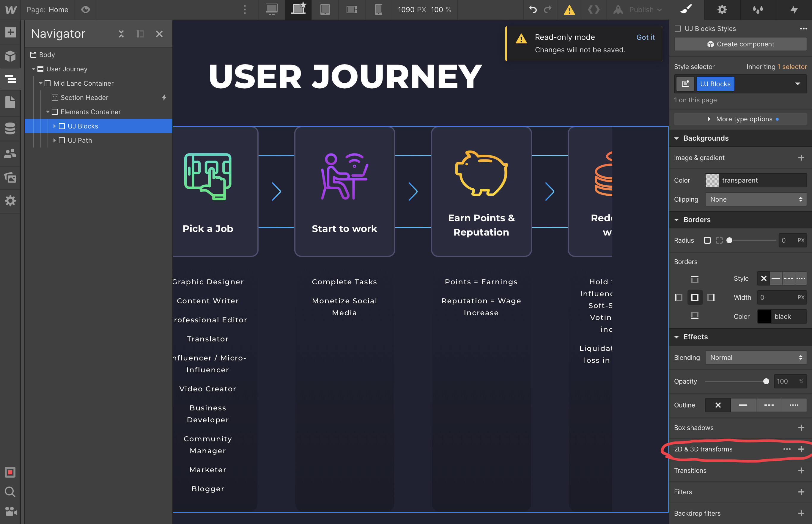This screenshot has height=524, width=812.
Task: Switch to the Element Settings tab
Action: [x=722, y=10]
